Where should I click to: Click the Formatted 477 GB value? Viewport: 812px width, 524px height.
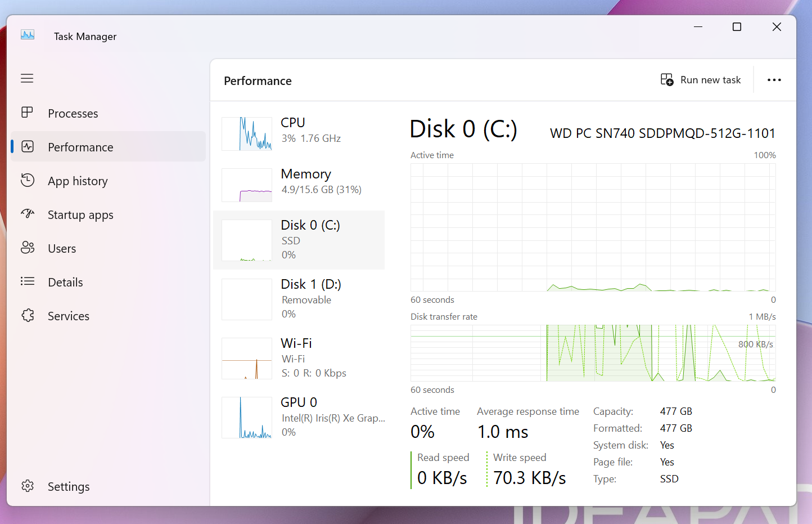(x=676, y=428)
